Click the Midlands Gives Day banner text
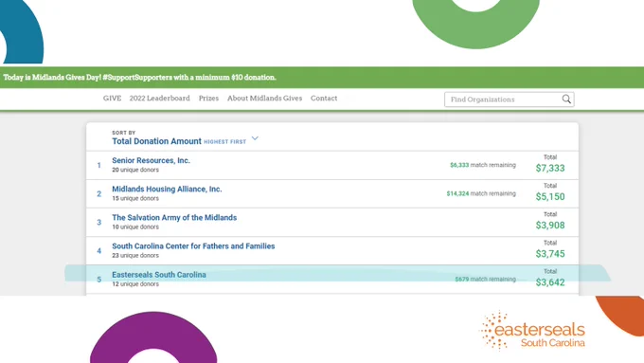This screenshot has height=363, width=644. pos(139,78)
